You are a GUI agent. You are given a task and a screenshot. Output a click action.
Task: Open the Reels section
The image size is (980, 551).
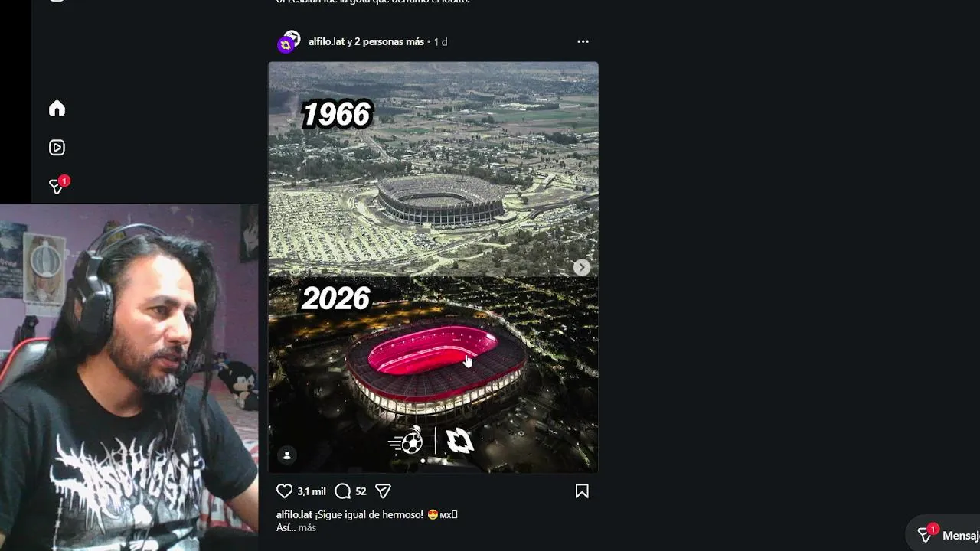(x=57, y=148)
